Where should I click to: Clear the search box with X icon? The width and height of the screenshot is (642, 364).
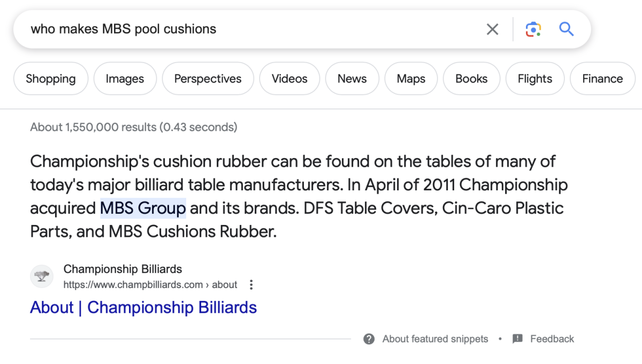tap(492, 29)
